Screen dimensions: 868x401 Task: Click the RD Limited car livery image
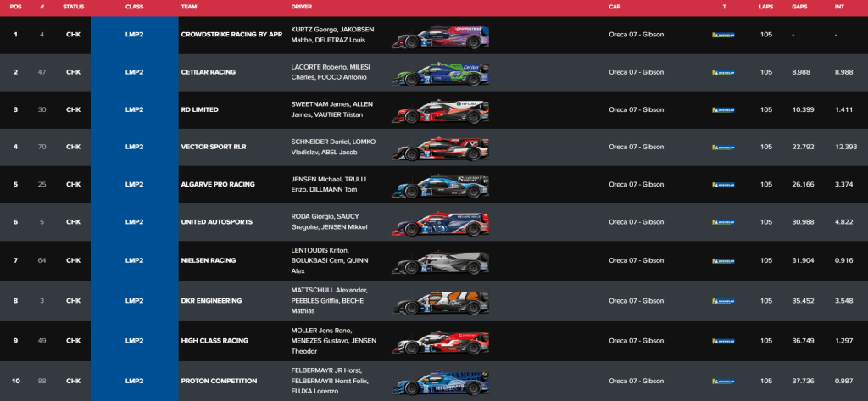coord(440,111)
